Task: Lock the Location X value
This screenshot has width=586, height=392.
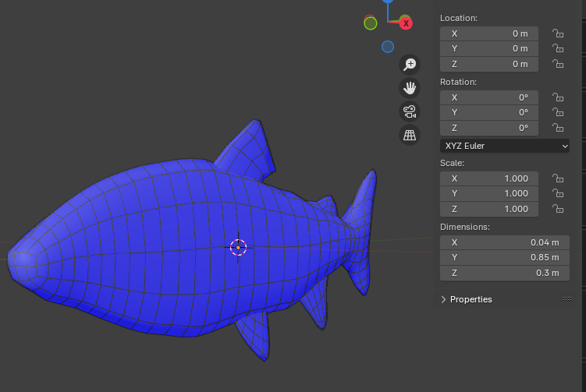Action: click(x=558, y=34)
